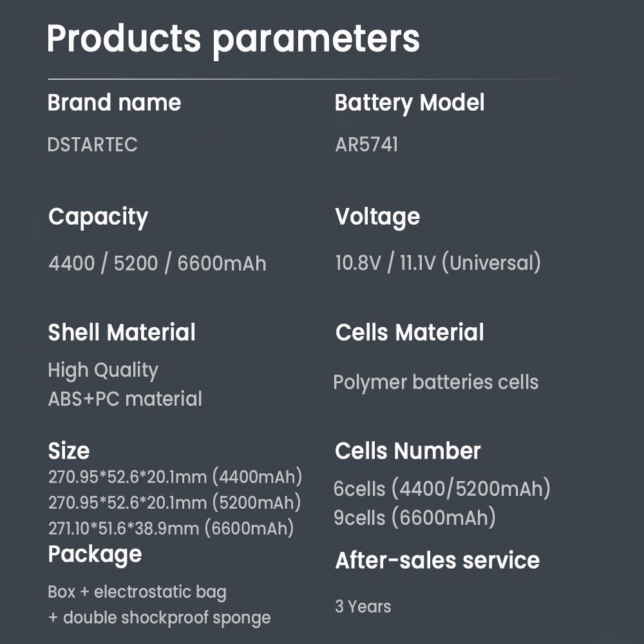Click the "3 Years" warranty text
Viewport: 644px width, 644px height.
(363, 607)
